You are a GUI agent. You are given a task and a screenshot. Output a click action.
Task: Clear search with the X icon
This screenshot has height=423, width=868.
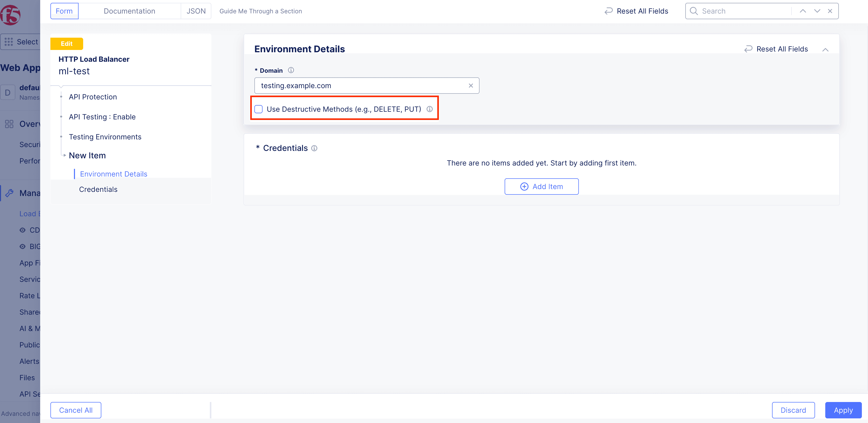pyautogui.click(x=830, y=11)
